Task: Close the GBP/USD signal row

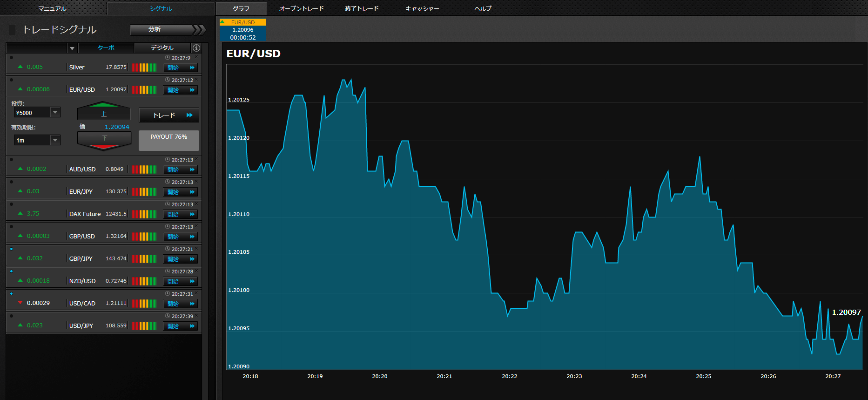Action: pos(196,226)
